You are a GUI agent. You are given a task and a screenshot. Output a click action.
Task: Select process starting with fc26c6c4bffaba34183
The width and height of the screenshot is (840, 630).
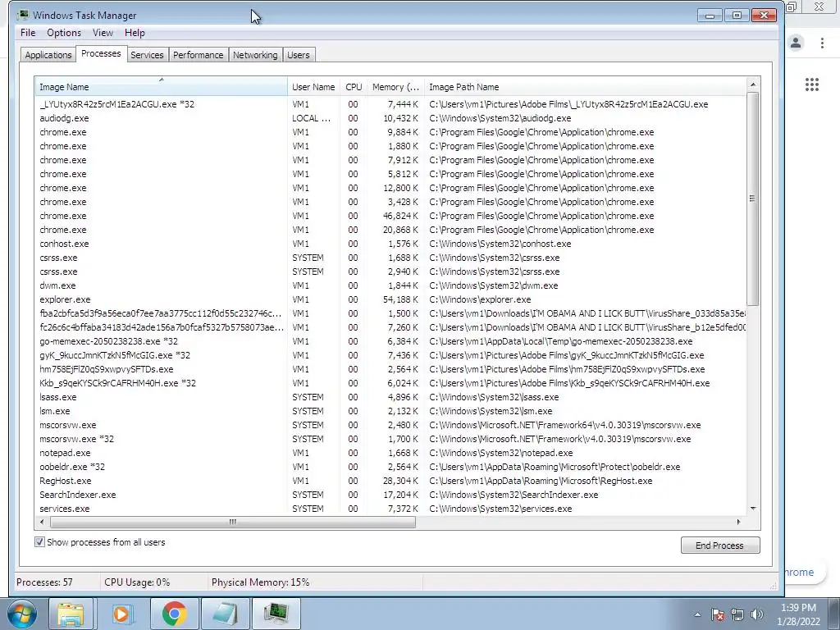pos(390,327)
